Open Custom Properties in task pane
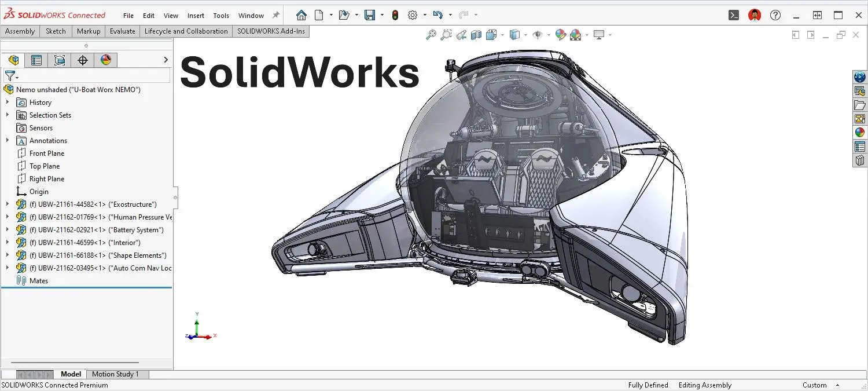The image size is (868, 391). 860,147
